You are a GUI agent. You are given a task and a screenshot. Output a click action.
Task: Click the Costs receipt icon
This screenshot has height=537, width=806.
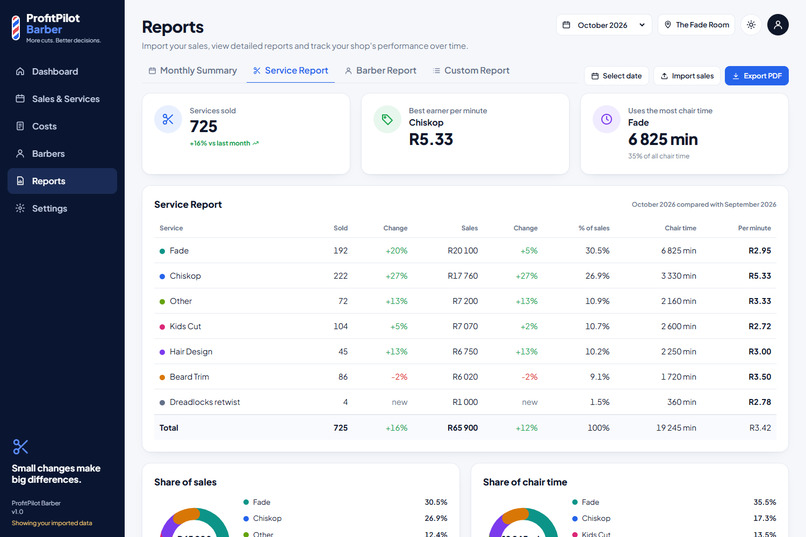click(x=20, y=126)
